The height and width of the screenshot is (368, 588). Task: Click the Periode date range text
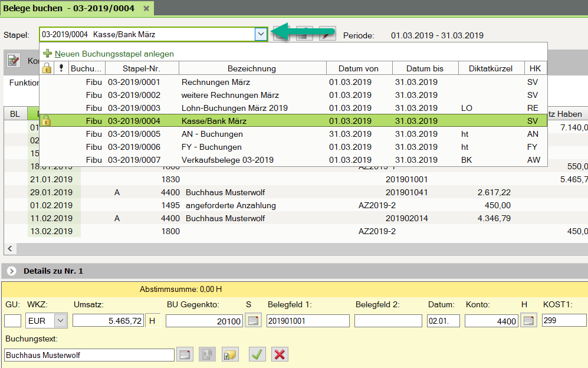[437, 35]
